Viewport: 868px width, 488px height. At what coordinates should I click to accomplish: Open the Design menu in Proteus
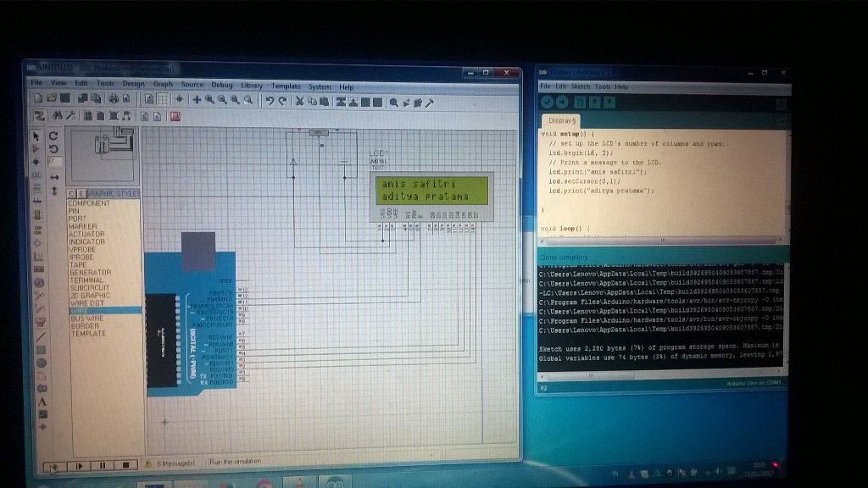[133, 84]
